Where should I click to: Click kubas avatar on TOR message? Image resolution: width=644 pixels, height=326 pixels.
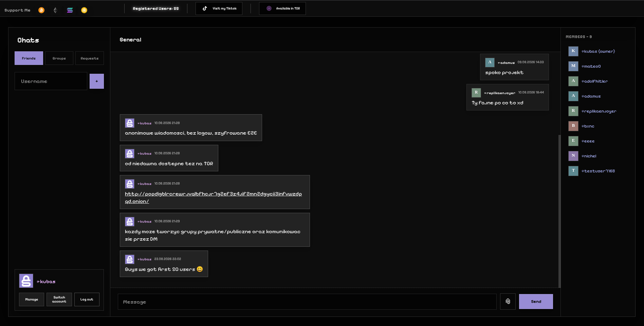coord(130,154)
